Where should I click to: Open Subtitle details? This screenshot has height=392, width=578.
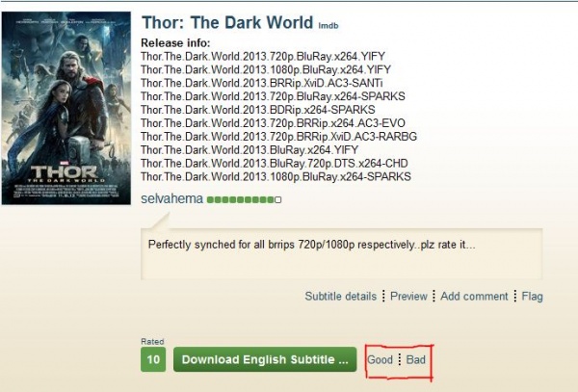point(341,297)
